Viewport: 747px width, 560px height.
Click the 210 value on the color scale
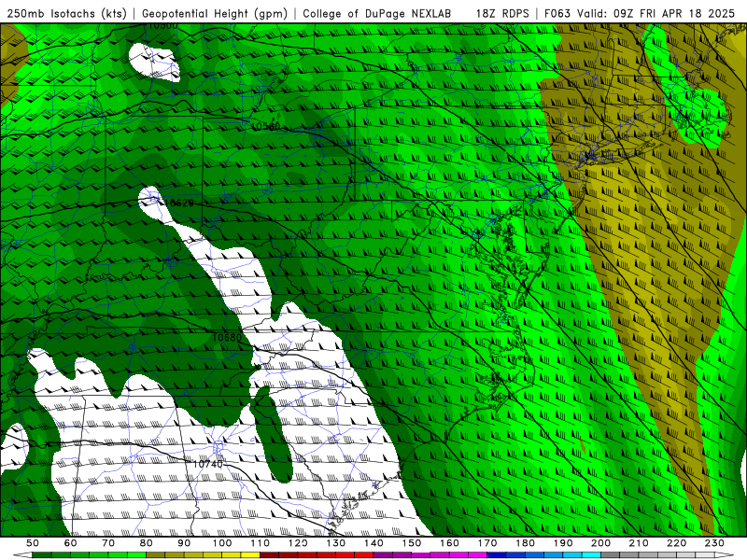click(x=639, y=543)
